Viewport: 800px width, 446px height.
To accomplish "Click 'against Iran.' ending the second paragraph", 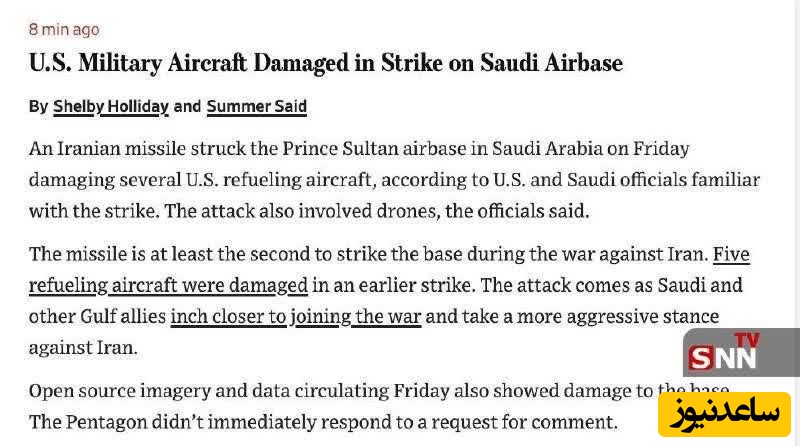I will point(82,348).
